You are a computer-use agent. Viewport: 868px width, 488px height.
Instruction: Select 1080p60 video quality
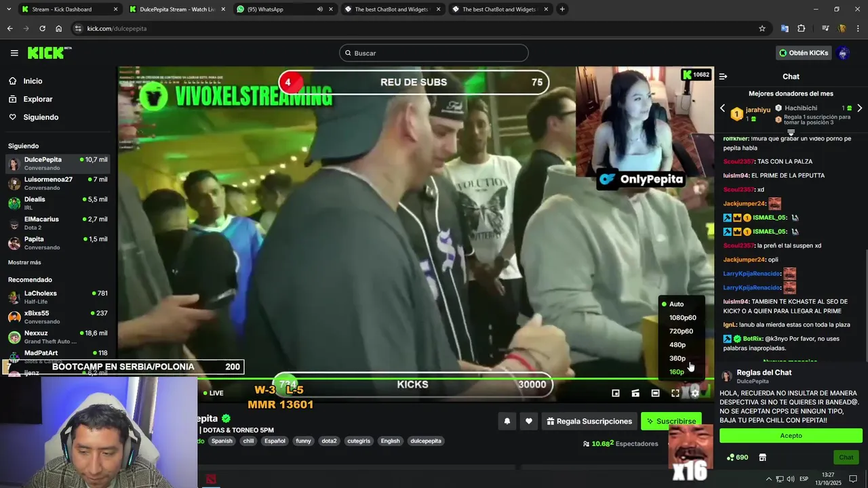pos(682,318)
